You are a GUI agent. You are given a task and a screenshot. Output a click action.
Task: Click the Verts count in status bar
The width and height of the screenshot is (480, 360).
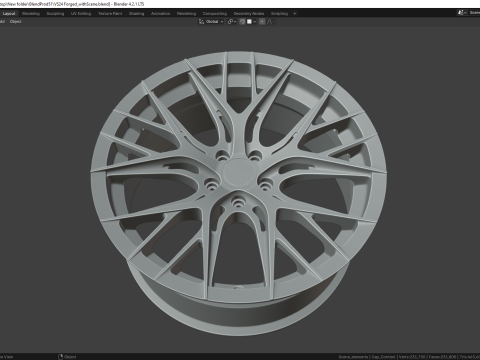[x=412, y=357]
